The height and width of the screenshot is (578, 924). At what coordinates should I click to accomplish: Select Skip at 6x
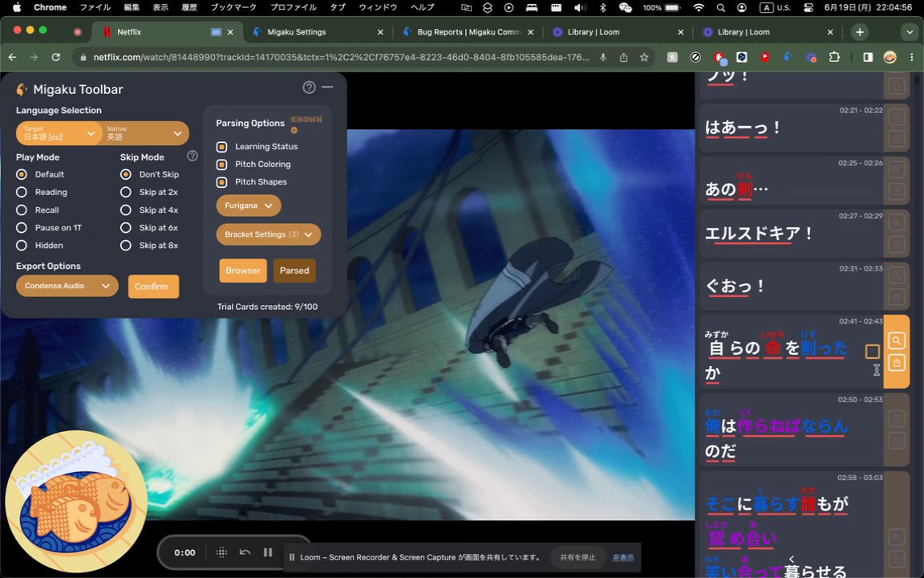[x=125, y=228]
